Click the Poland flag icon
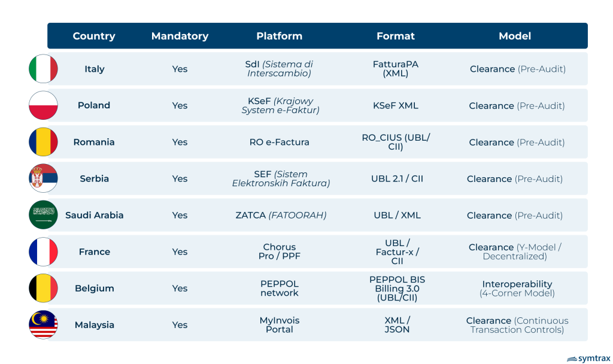This screenshot has height=364, width=613. click(x=43, y=105)
